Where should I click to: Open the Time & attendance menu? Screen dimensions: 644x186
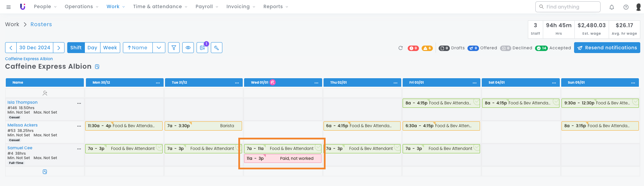[x=160, y=6]
